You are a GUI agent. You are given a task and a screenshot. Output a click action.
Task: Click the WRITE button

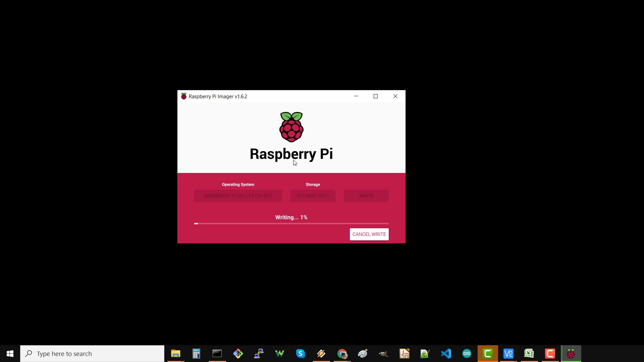(x=366, y=195)
